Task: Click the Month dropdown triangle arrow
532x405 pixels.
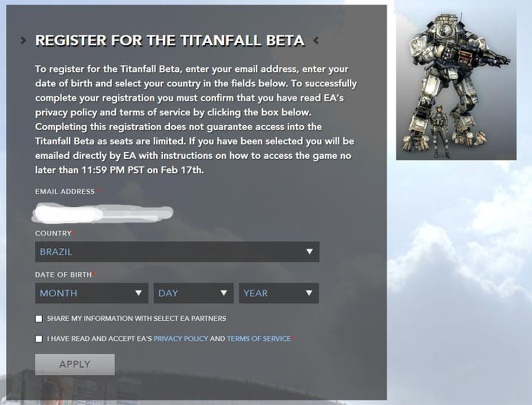Action: point(138,293)
